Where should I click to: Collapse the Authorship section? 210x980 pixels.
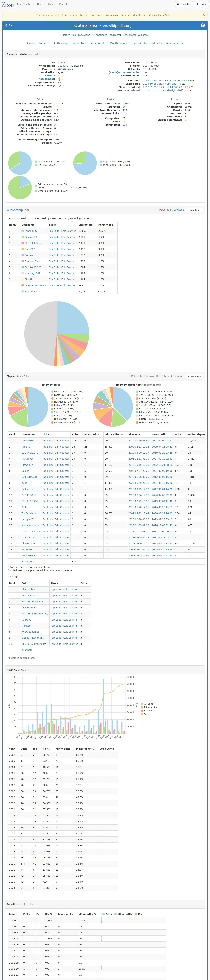pos(27,210)
